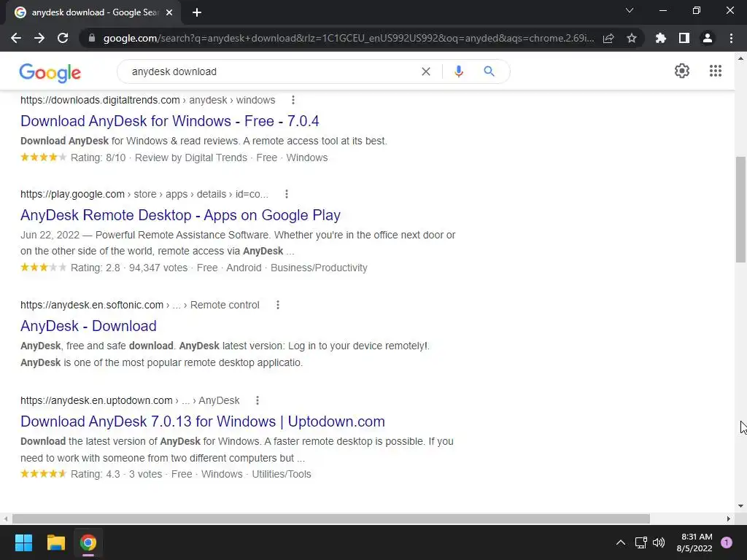Image resolution: width=747 pixels, height=560 pixels.
Task: Open options for softonic result
Action: [278, 305]
